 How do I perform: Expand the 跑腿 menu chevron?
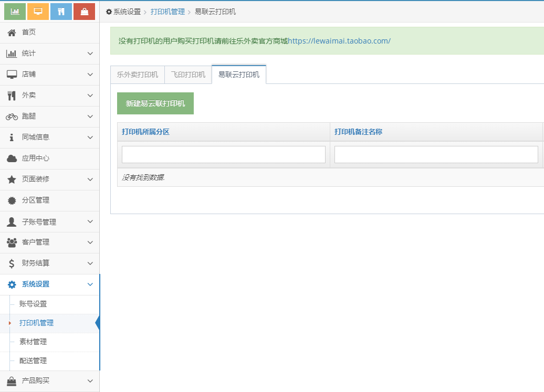(90, 116)
